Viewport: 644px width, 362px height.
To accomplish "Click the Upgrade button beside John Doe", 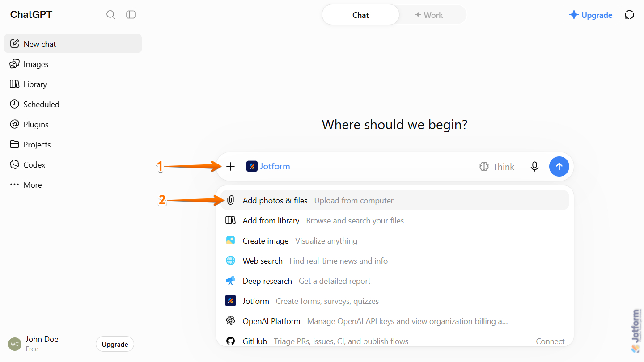I will pos(115,344).
